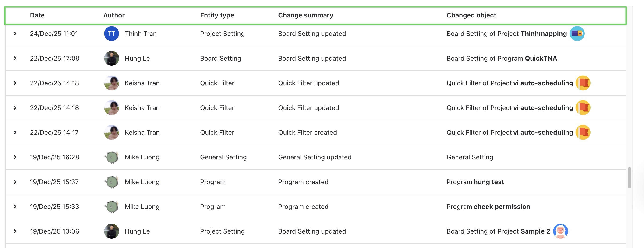Image resolution: width=644 pixels, height=248 pixels.
Task: Click the Sample 2 project avatar icon
Action: pos(560,231)
